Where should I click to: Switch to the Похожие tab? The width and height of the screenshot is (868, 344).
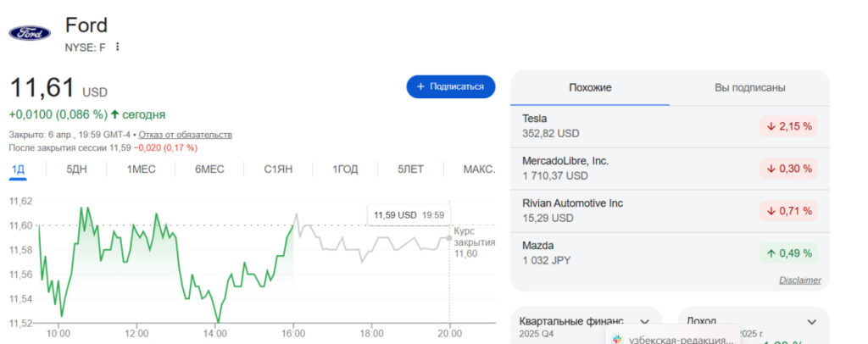point(590,88)
